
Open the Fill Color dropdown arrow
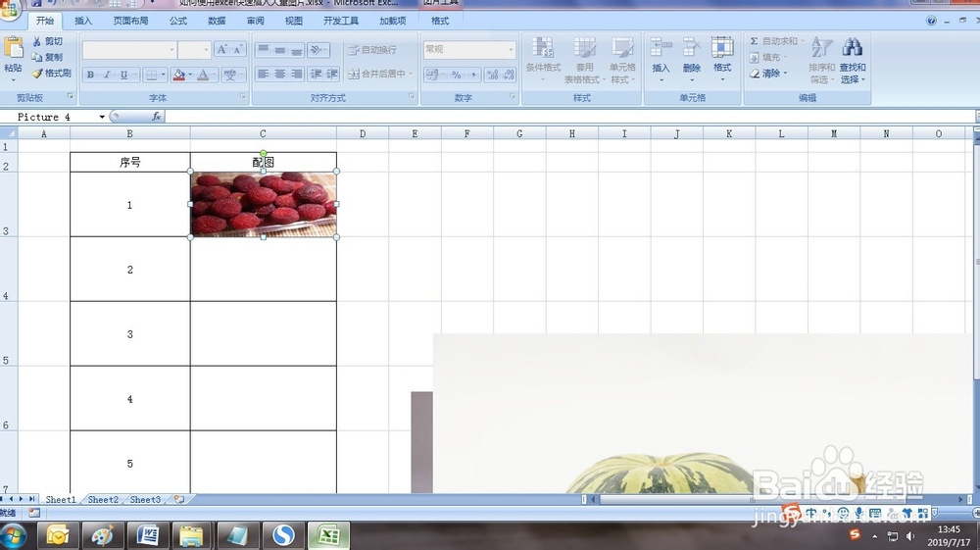coord(190,75)
